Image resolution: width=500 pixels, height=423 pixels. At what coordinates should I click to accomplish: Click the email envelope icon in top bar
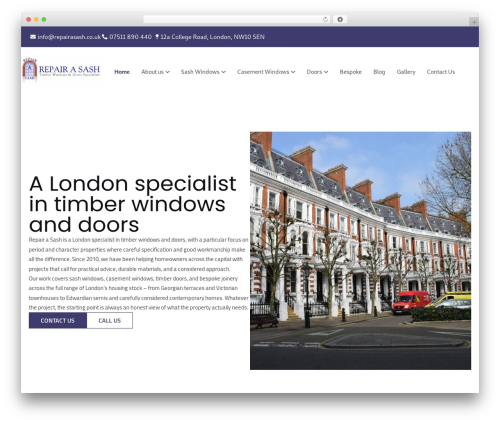[33, 37]
